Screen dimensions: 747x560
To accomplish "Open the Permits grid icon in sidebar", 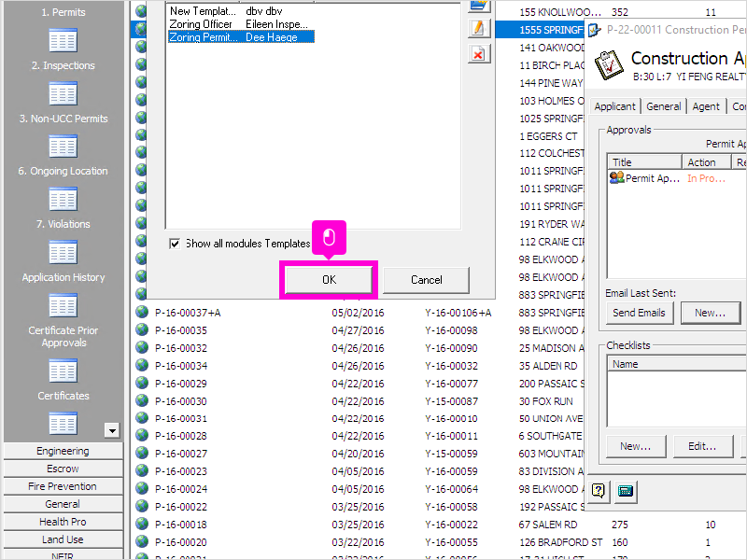I will pyautogui.click(x=63, y=40).
